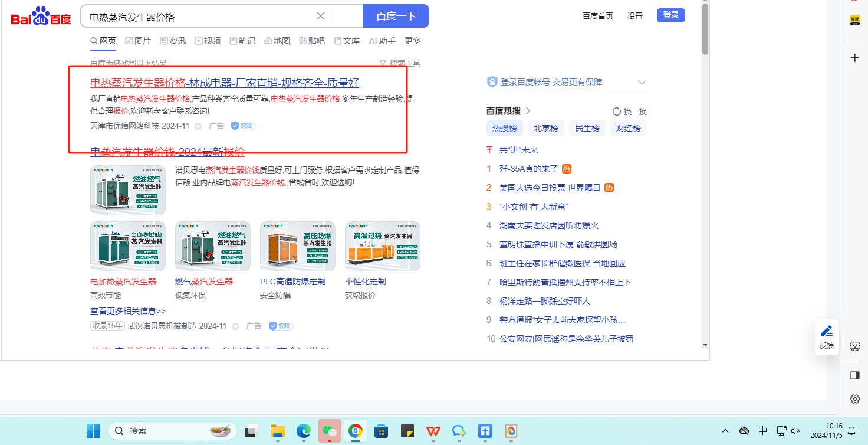Select the 财经榜 tab
Image resolution: width=868 pixels, height=445 pixels.
[629, 128]
